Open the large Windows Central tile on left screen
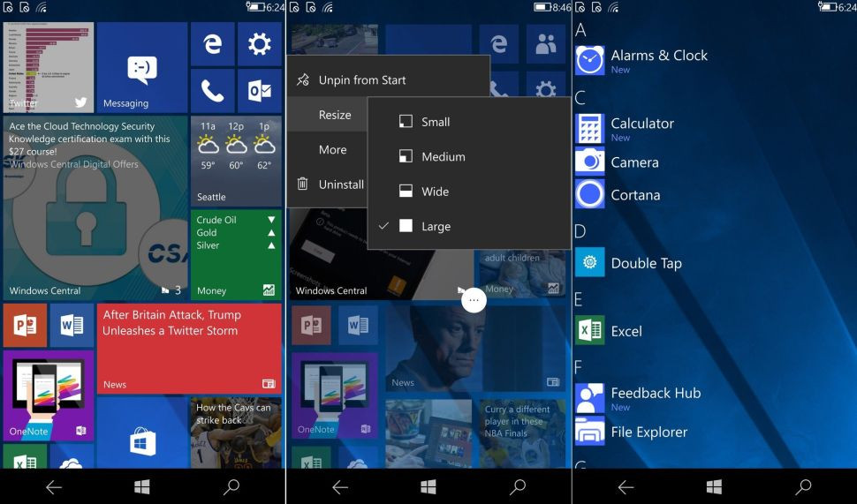This screenshot has height=504, width=857. (x=95, y=208)
